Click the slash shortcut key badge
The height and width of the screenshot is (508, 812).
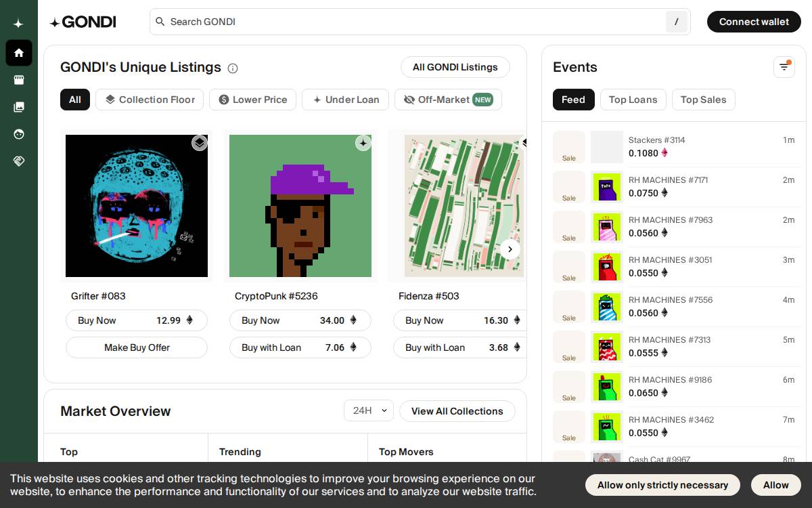676,22
